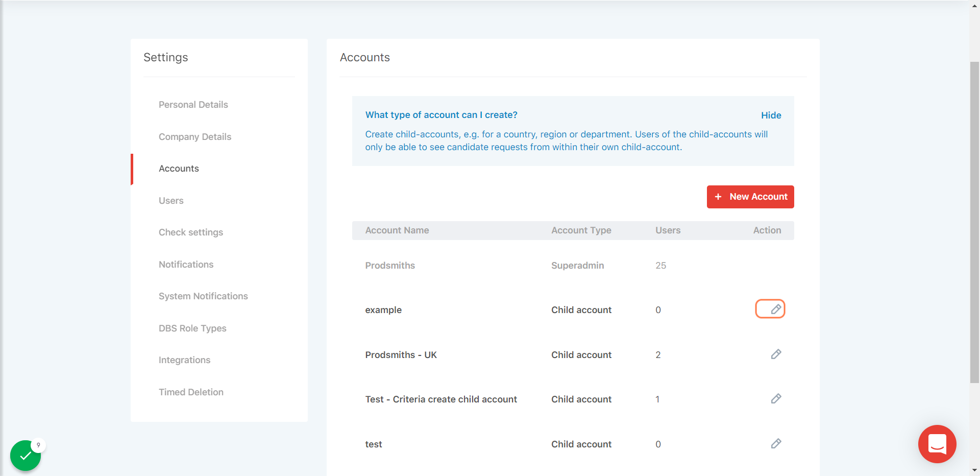Open the green checklist badge
Image resolution: width=980 pixels, height=476 pixels.
click(26, 455)
